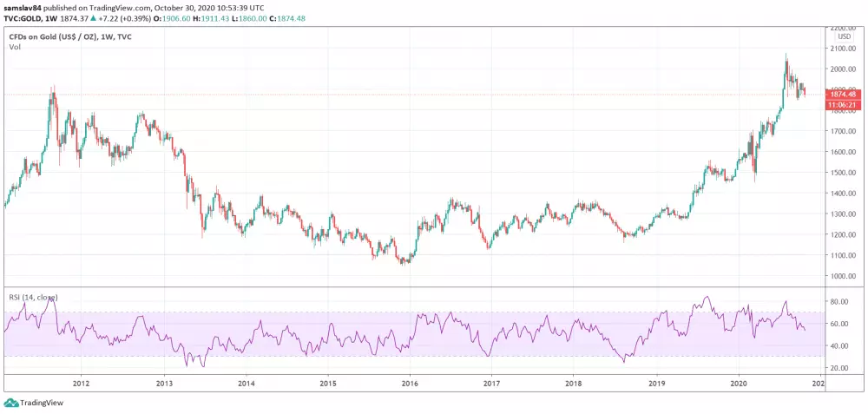Click the 2019 label on the time axis
Screen dimensions: 868x414
coord(657,381)
